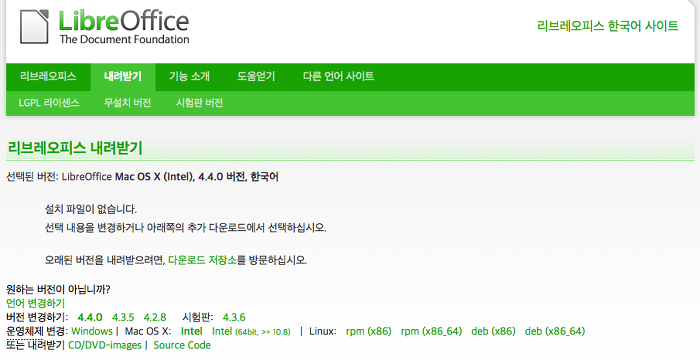Open Source Code download link
This screenshot has height=360, width=700.
tap(182, 345)
